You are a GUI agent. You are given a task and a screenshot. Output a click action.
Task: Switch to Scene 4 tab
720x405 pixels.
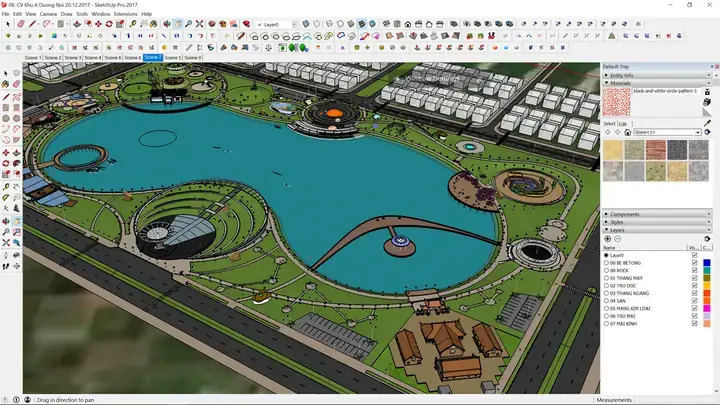[x=93, y=57]
